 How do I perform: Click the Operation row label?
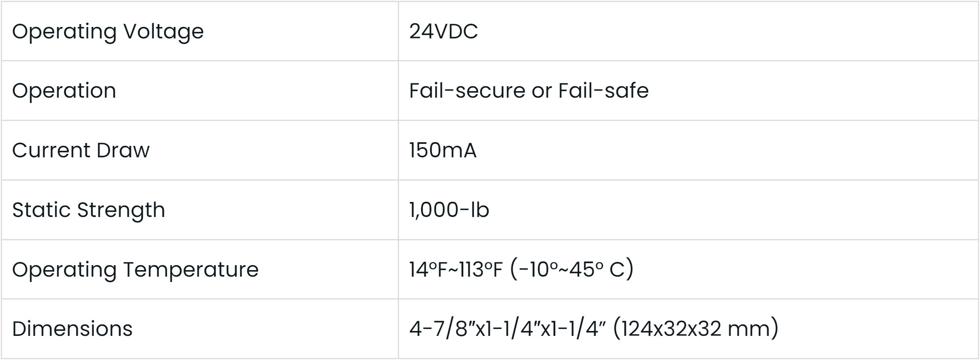pyautogui.click(x=64, y=91)
